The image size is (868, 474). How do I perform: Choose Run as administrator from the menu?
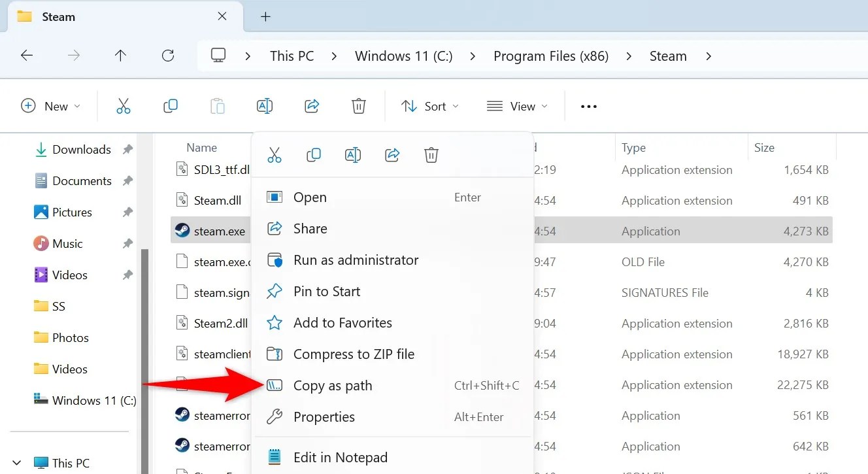pyautogui.click(x=356, y=260)
